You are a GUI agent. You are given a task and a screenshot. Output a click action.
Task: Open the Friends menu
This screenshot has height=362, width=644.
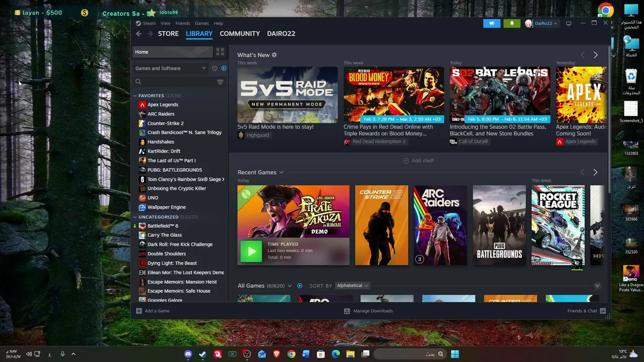click(x=183, y=23)
